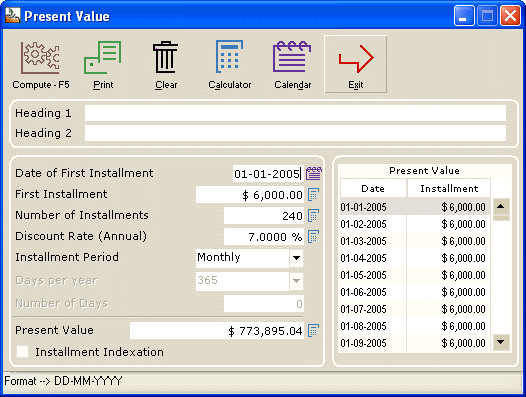This screenshot has height=397, width=526.
Task: Click the Heading 1 text field
Action: [295, 113]
